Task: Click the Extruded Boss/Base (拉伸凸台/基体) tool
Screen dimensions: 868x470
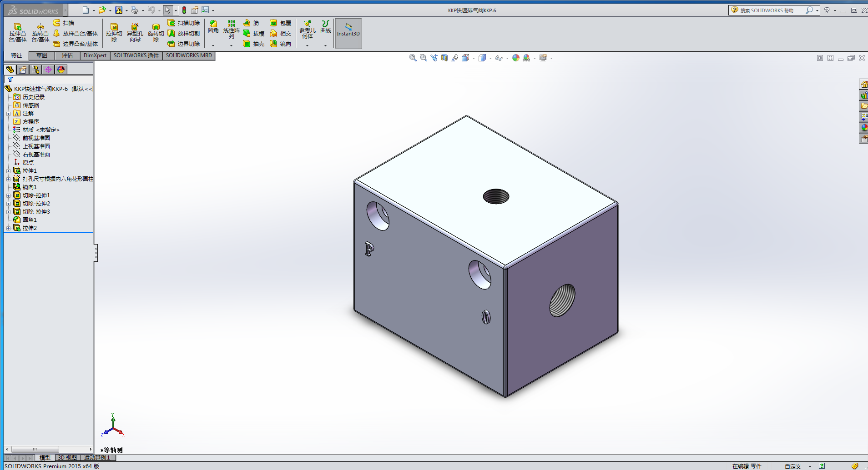Action: pos(18,32)
